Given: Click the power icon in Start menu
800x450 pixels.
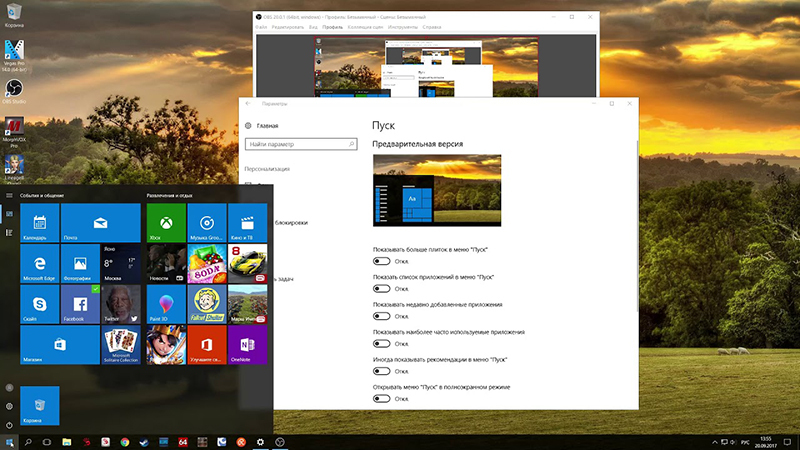Looking at the screenshot, I should coord(9,425).
